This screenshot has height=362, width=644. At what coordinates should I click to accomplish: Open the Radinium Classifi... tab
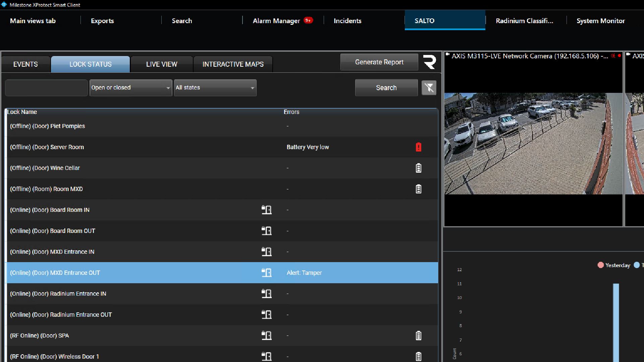click(x=525, y=21)
